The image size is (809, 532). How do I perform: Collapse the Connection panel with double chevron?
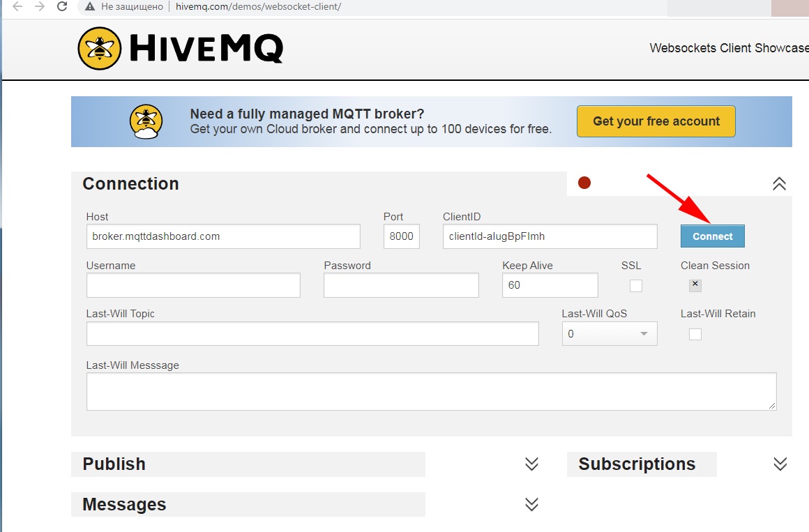pos(779,183)
